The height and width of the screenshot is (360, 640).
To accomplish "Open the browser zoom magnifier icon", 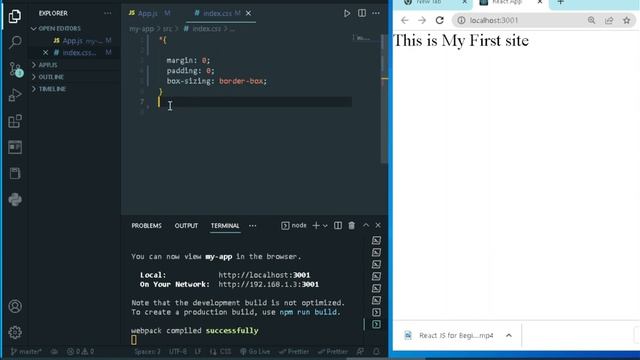I will pyautogui.click(x=591, y=20).
